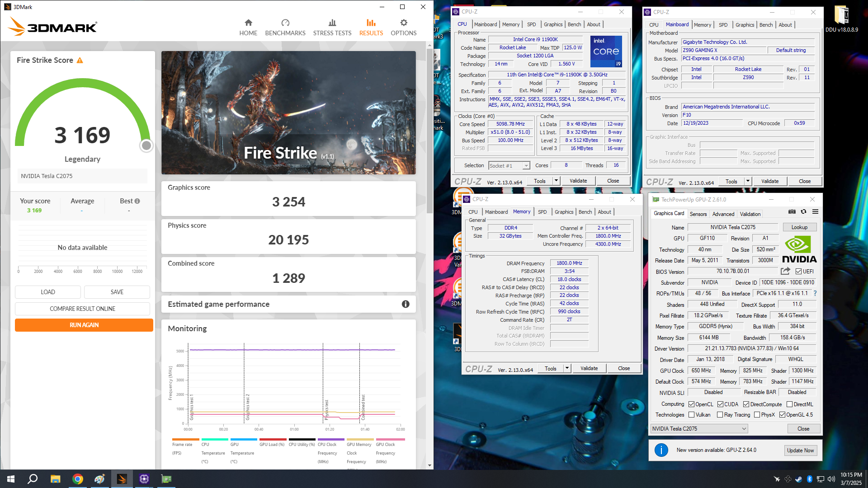The height and width of the screenshot is (488, 868).
Task: Click the GPU-Z screenshot camera icon
Action: (x=792, y=211)
